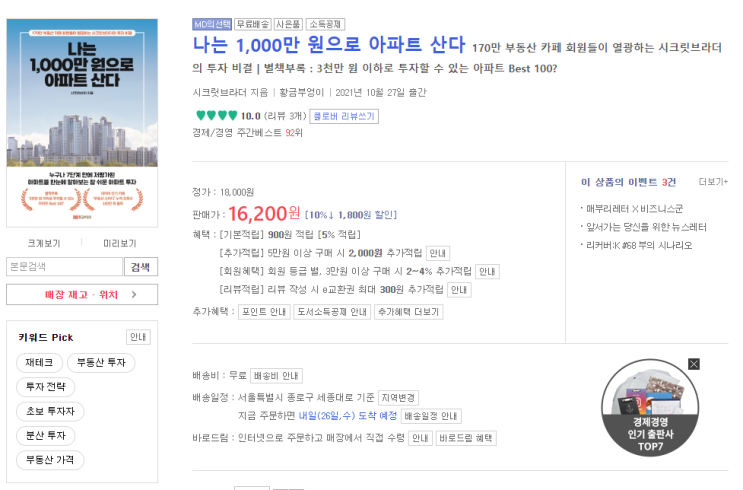Viewport: 743px width, 490px height.
Task: Click the book title 나는 1,000만 원으로 아파트 산다
Action: [x=329, y=45]
